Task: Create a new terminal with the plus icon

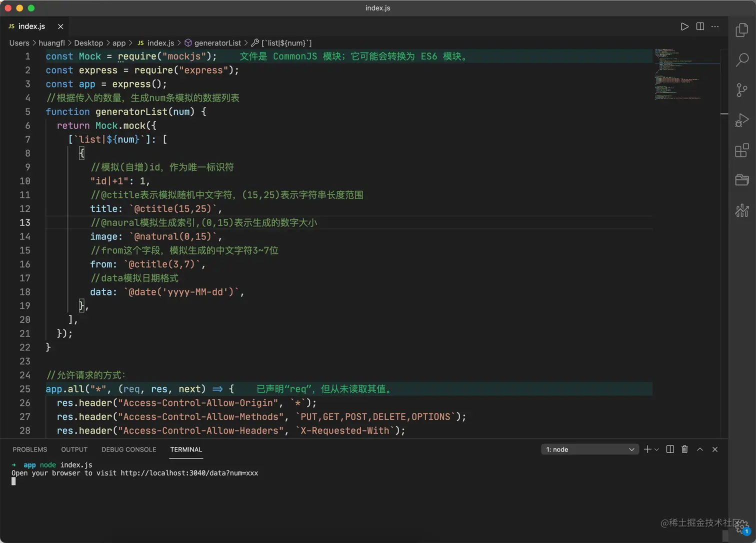Action: [x=647, y=449]
